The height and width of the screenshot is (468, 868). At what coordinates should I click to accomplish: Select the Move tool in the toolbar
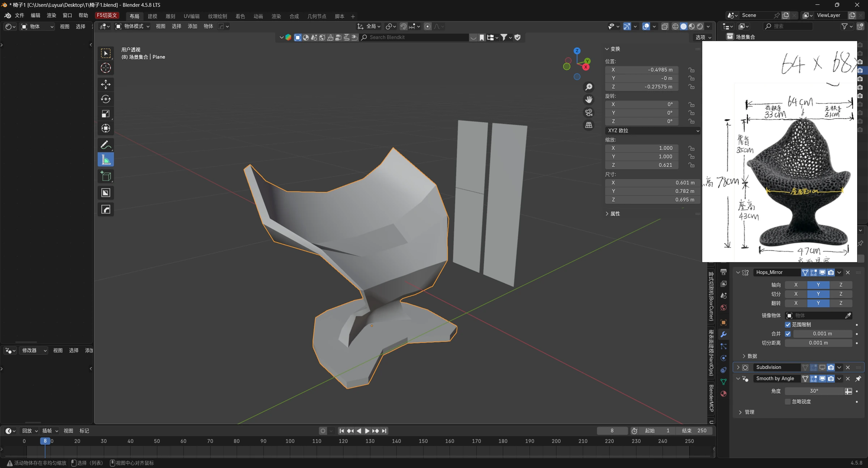106,84
